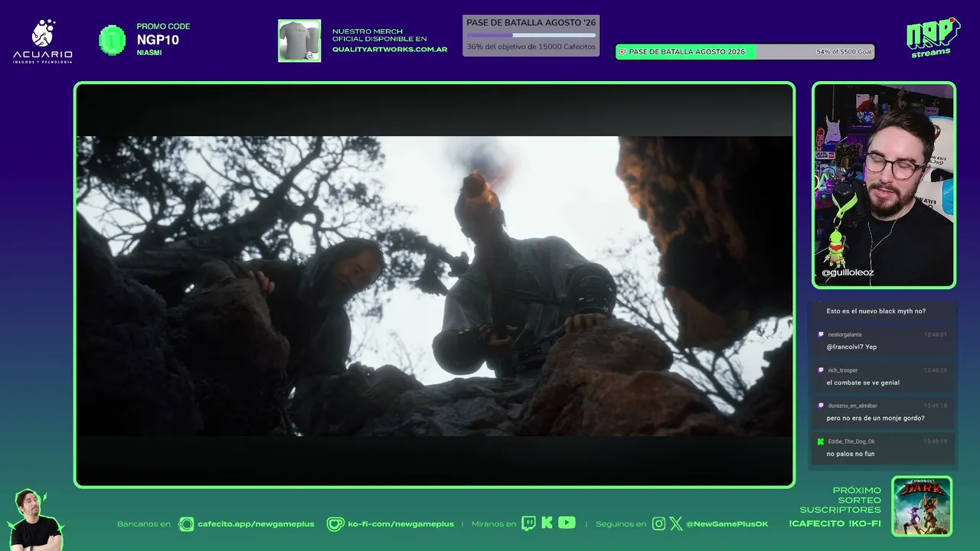Click the webcam feed of guilloleoz

pyautogui.click(x=884, y=184)
